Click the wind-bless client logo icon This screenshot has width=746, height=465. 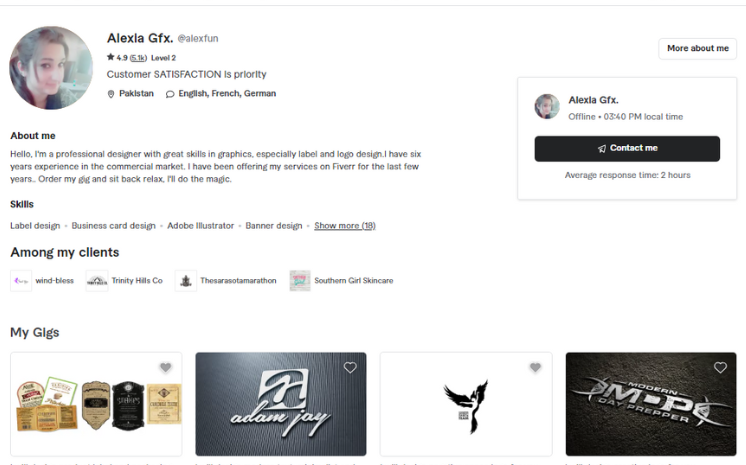[21, 281]
